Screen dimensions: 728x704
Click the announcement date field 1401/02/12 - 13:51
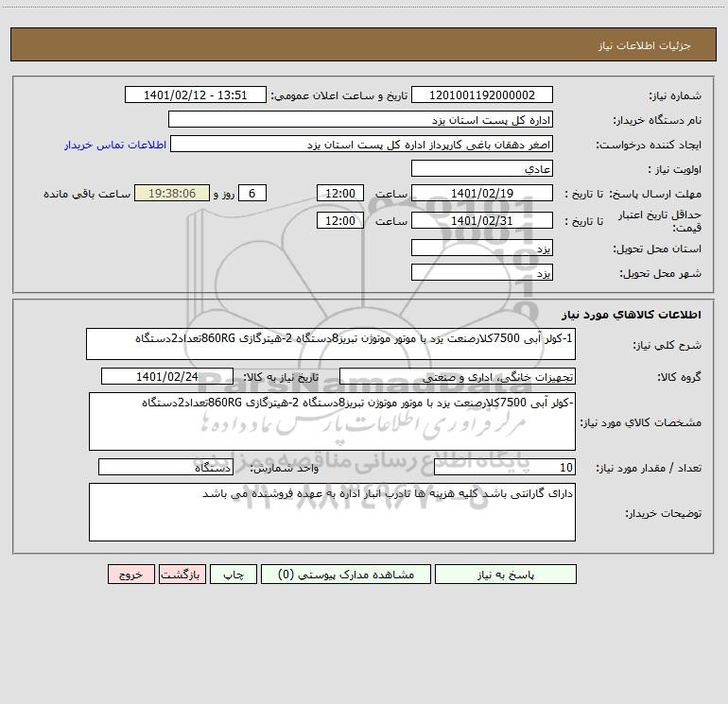point(196,94)
